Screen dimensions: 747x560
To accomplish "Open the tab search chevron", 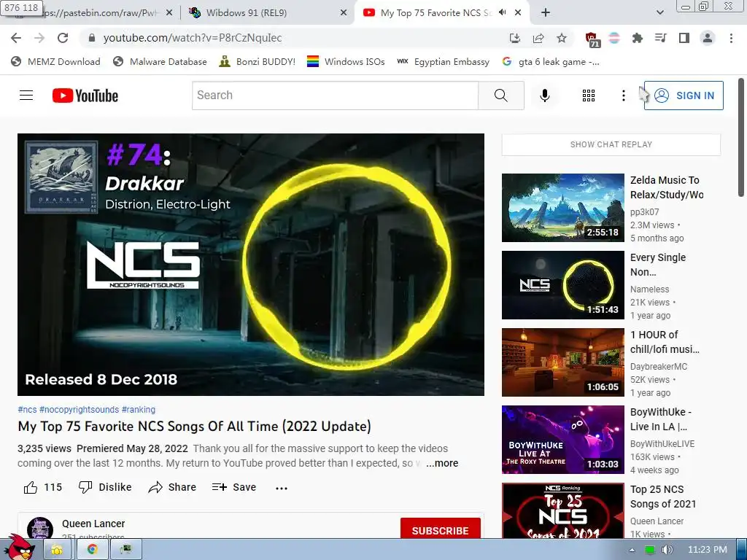I will 659,13.
